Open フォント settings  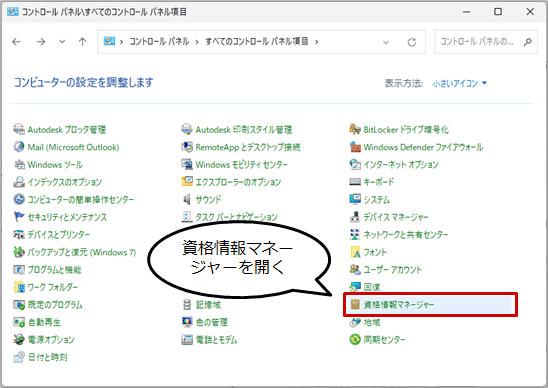pos(368,252)
